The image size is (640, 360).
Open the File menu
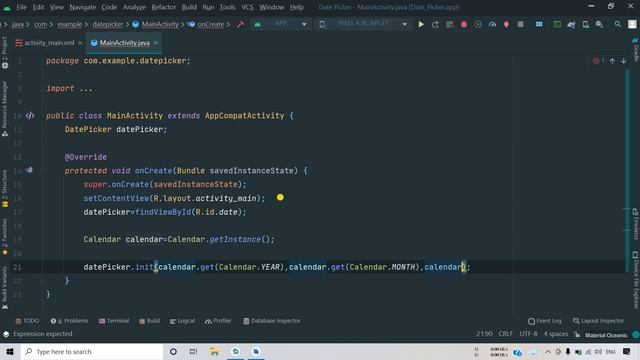click(x=21, y=7)
